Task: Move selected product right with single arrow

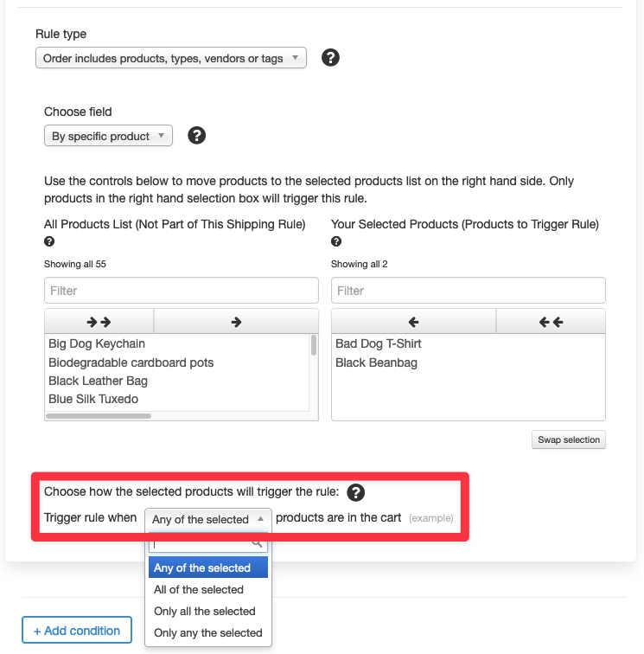Action: [236, 322]
